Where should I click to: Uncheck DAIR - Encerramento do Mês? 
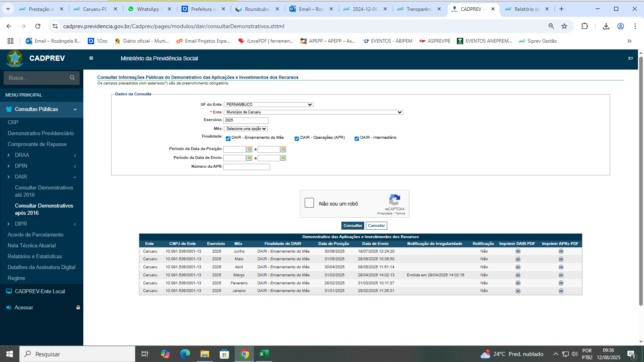click(x=228, y=139)
